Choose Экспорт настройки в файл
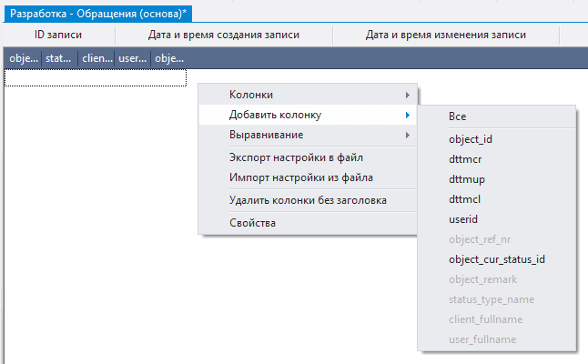 pos(298,157)
